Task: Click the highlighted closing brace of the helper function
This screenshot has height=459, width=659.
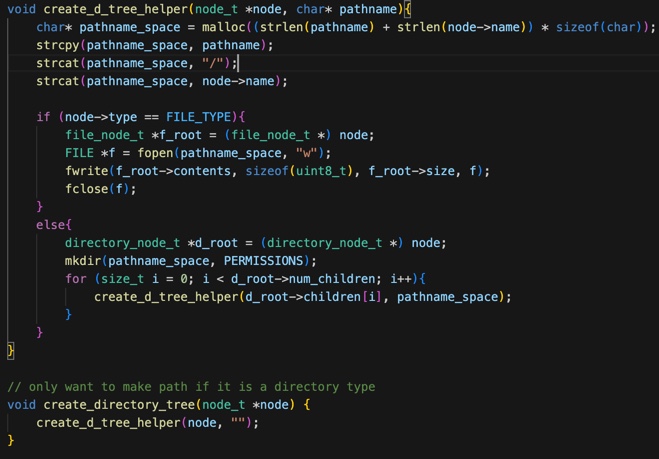Action: click(11, 350)
